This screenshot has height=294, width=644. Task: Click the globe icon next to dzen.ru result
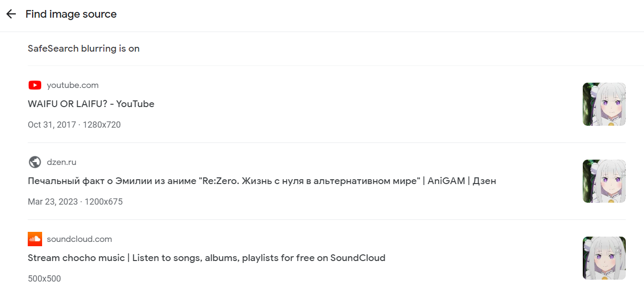click(x=34, y=162)
